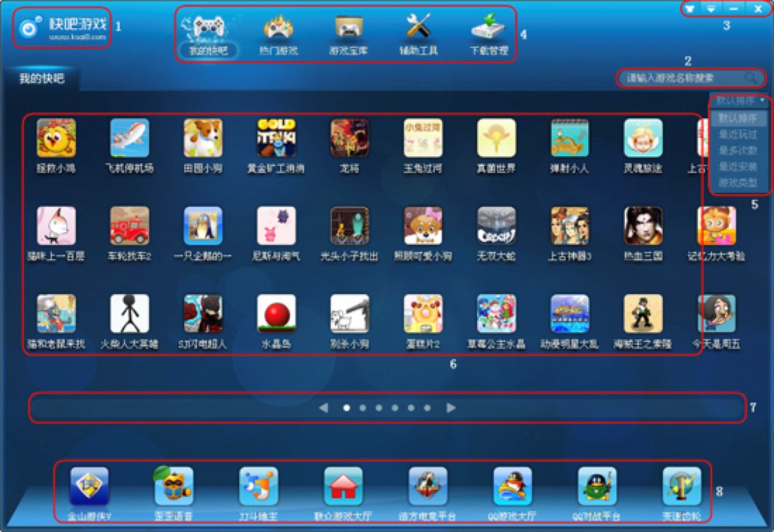774x532 pixels.
Task: Open the 游戏宝库 game library icon
Action: click(349, 35)
